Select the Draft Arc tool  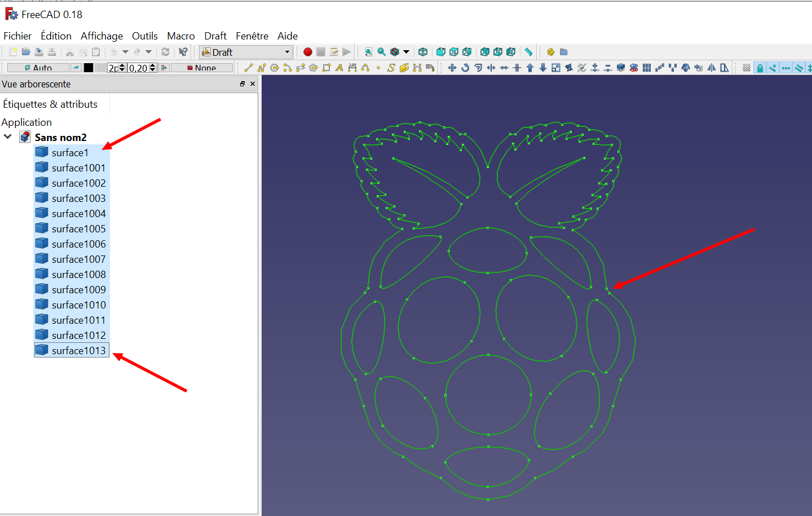288,68
